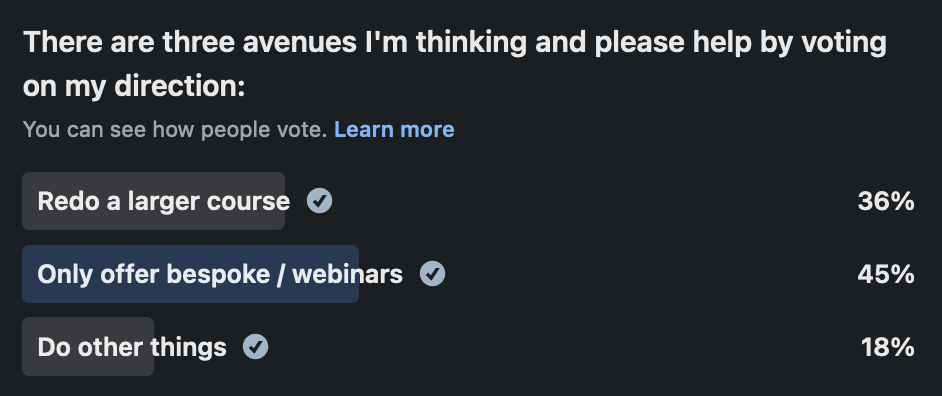Click the 45% result value

tap(886, 274)
